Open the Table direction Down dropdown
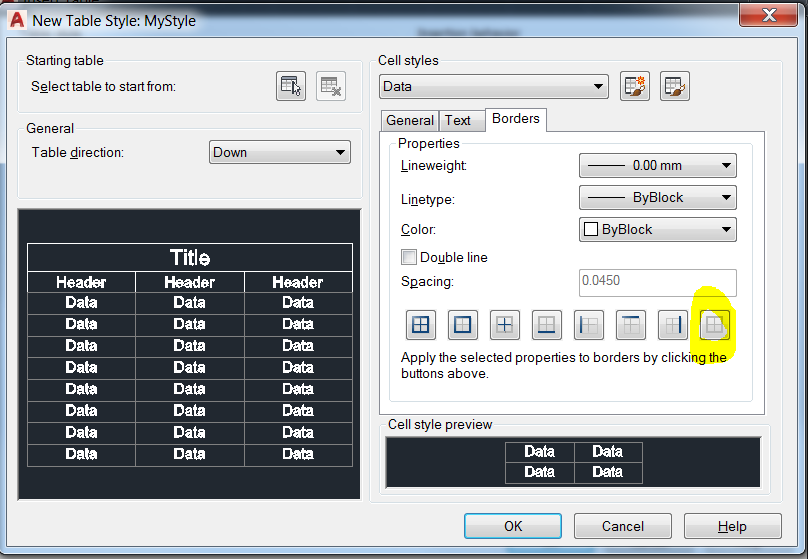Screen dimensions: 808x559 tap(280, 153)
